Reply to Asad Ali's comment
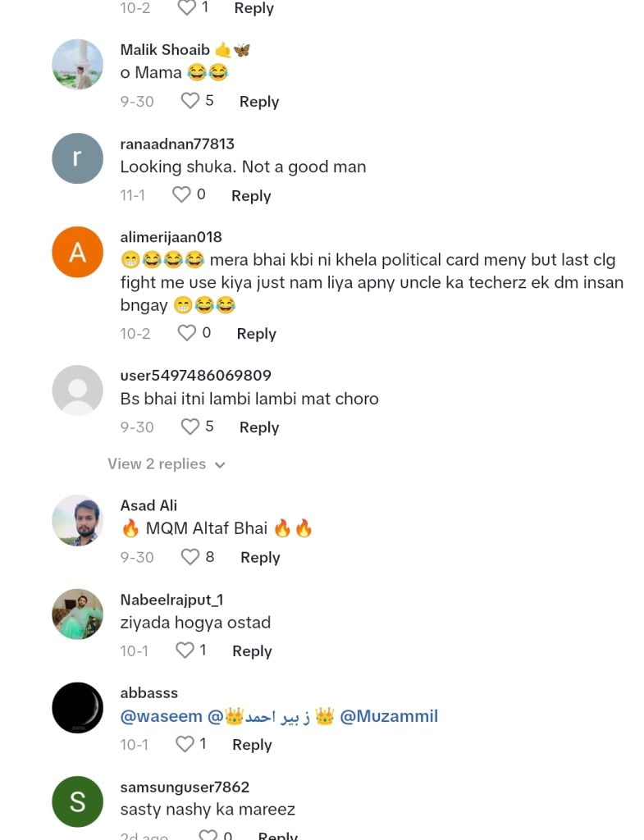Screen dimensions: 644x840 pos(260,558)
